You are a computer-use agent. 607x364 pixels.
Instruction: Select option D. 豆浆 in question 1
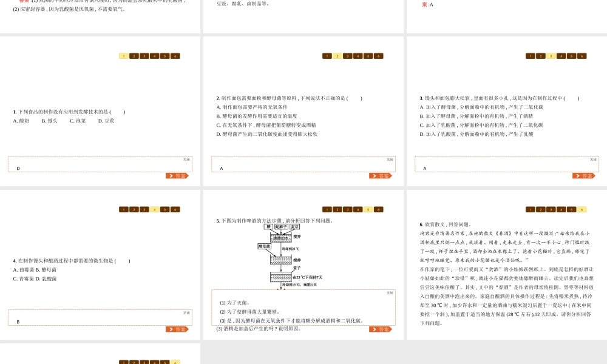[106, 121]
